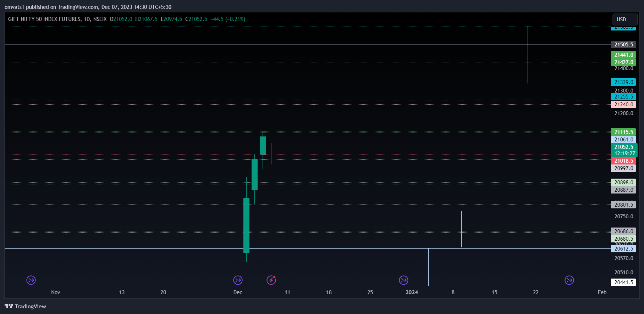Click the 20801.5 price label
This screenshot has height=314, width=644.
click(x=623, y=205)
